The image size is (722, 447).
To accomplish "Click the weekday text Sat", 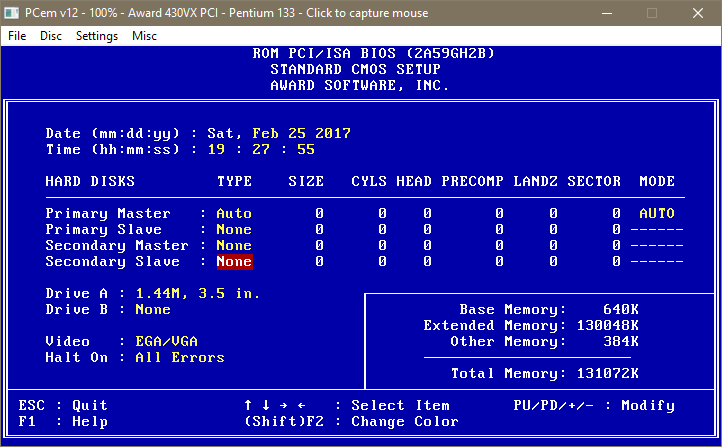I will pos(225,134).
